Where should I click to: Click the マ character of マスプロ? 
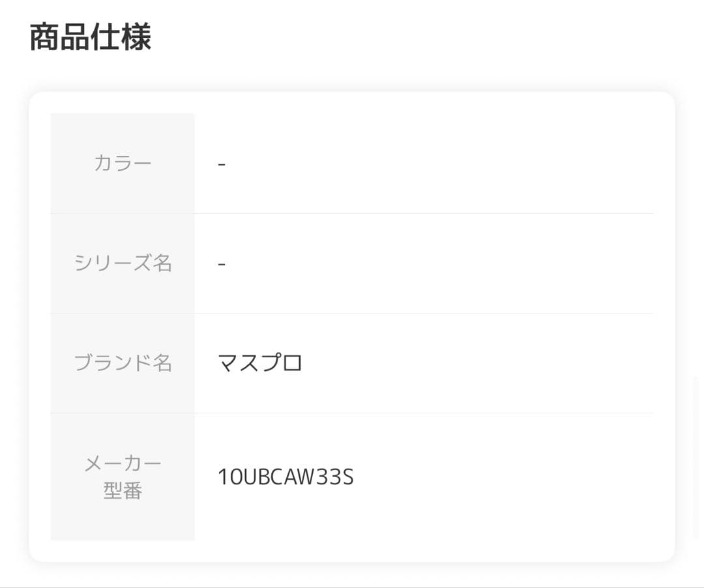click(x=228, y=362)
